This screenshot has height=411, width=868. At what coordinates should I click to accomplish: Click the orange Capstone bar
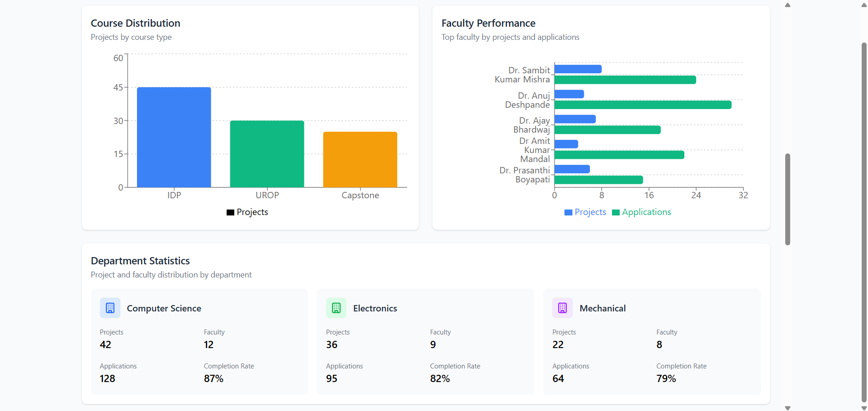pos(360,159)
